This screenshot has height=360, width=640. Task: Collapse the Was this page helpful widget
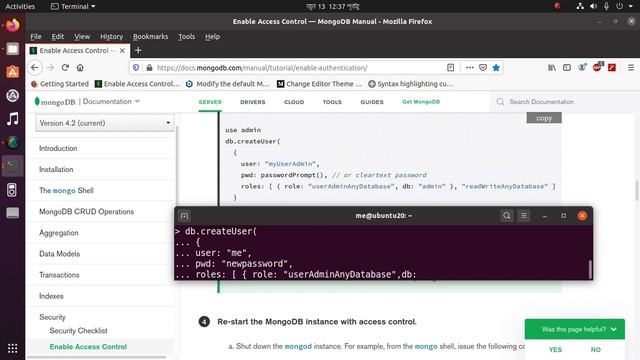[x=614, y=329]
